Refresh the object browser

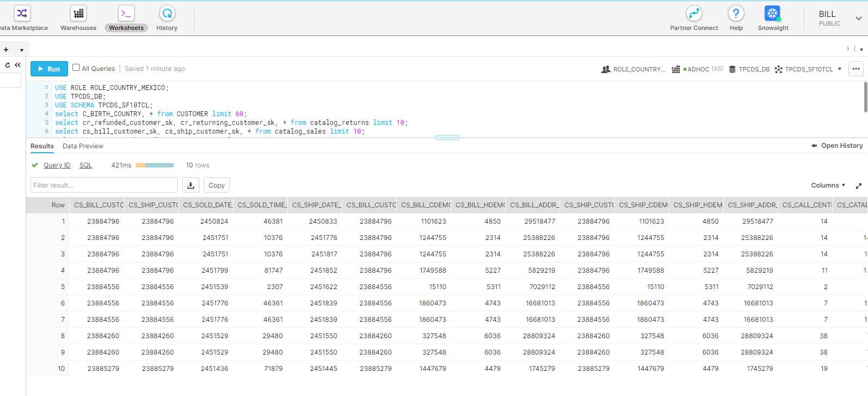pyautogui.click(x=8, y=65)
